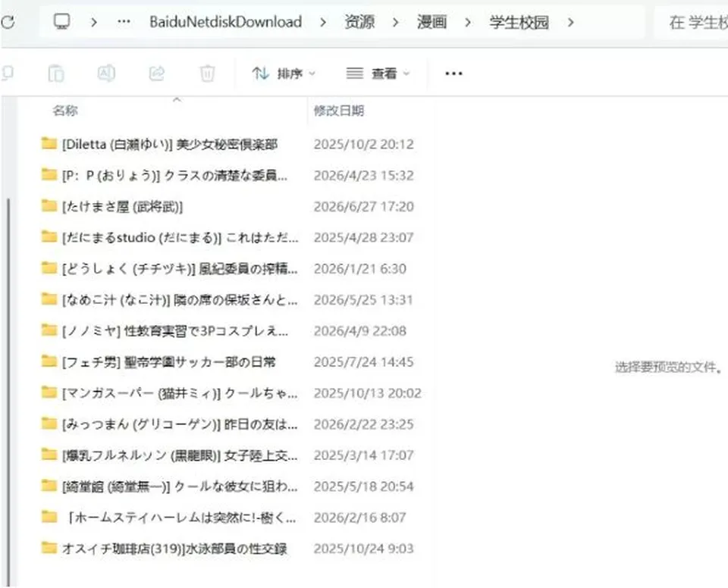Jump to the 漫画 breadcrumb folder

click(431, 22)
